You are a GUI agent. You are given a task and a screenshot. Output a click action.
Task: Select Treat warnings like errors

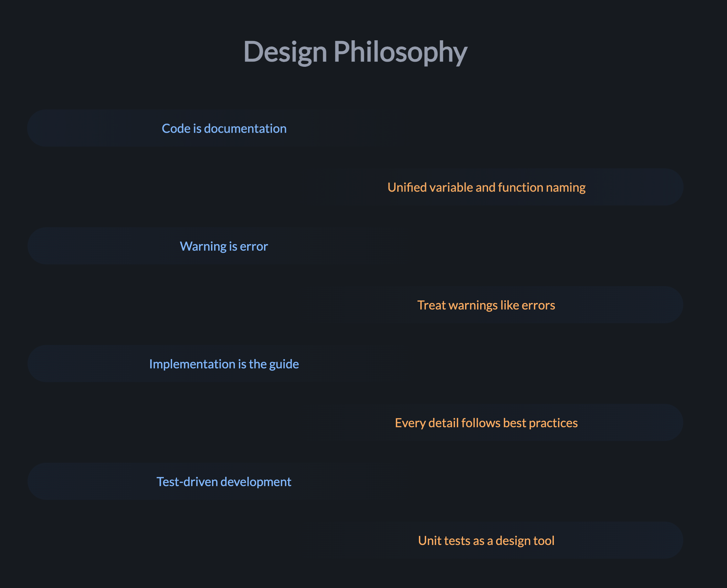coord(486,305)
